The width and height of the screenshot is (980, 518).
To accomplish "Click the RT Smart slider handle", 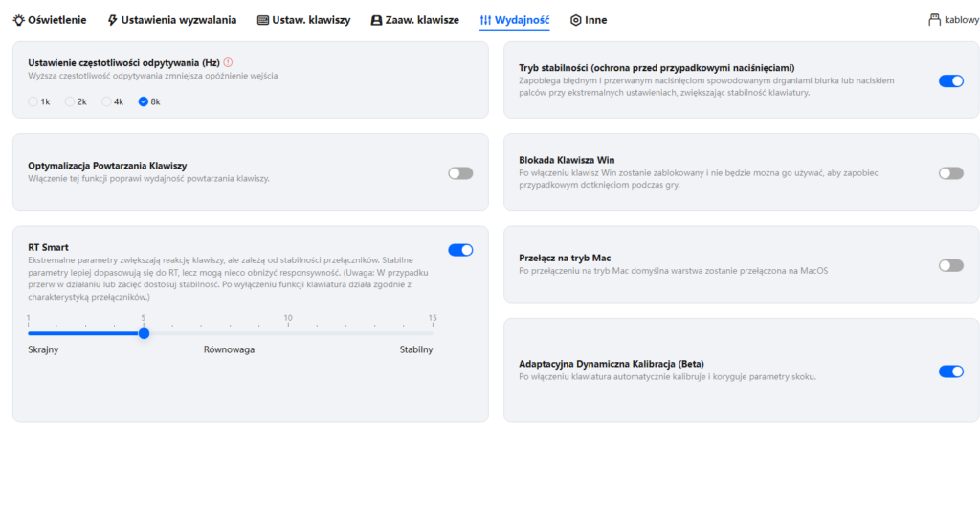I will pos(144,333).
